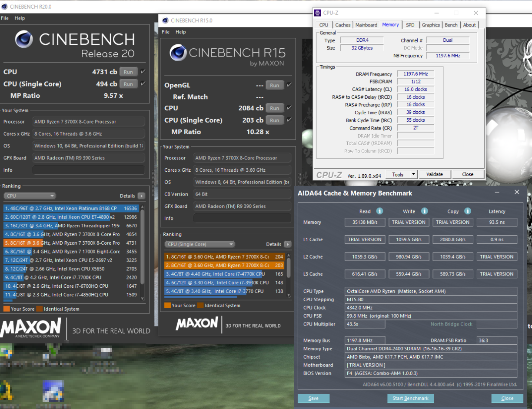Click the MAXON logo in Cinebench R15
532x409 pixels.
click(x=197, y=324)
